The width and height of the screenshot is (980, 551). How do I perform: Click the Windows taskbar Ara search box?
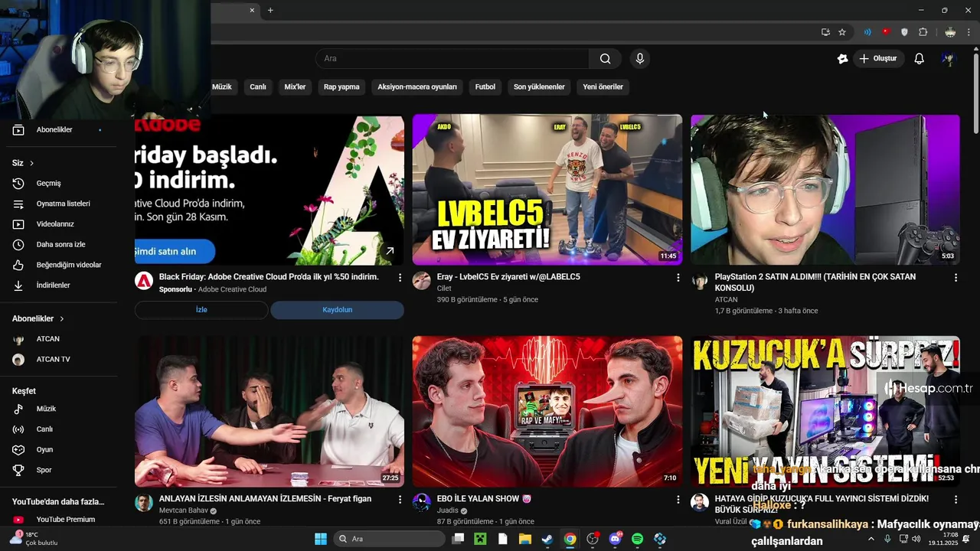(x=390, y=539)
